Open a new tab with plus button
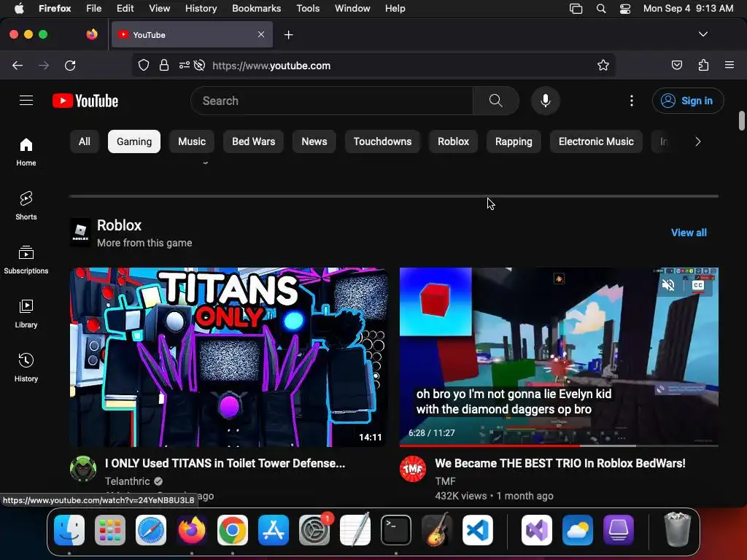747x560 pixels. (288, 35)
